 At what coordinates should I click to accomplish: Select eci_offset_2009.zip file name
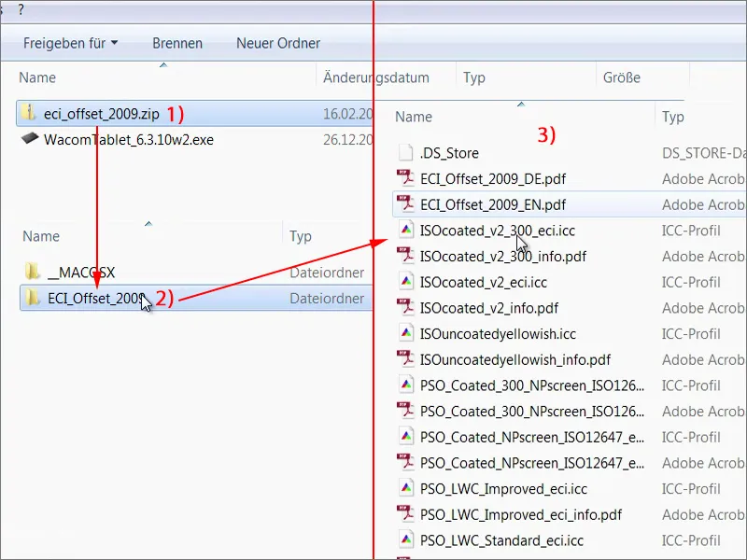click(102, 114)
